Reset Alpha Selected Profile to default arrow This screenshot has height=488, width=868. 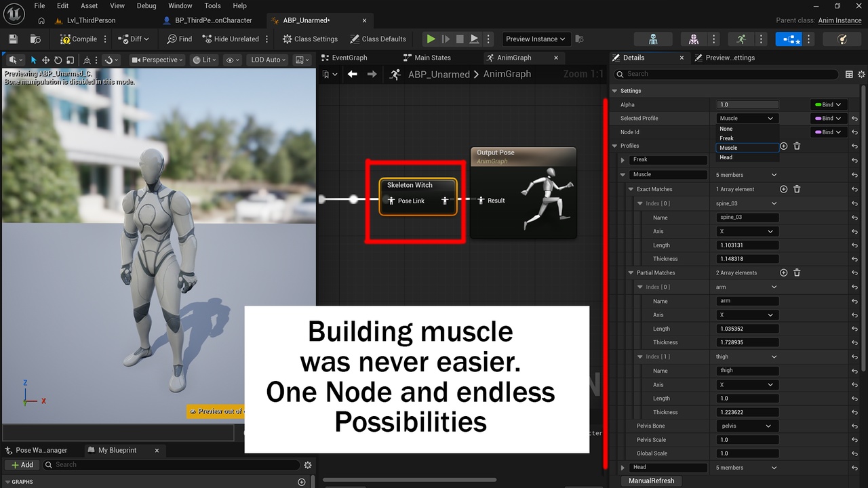pos(856,119)
